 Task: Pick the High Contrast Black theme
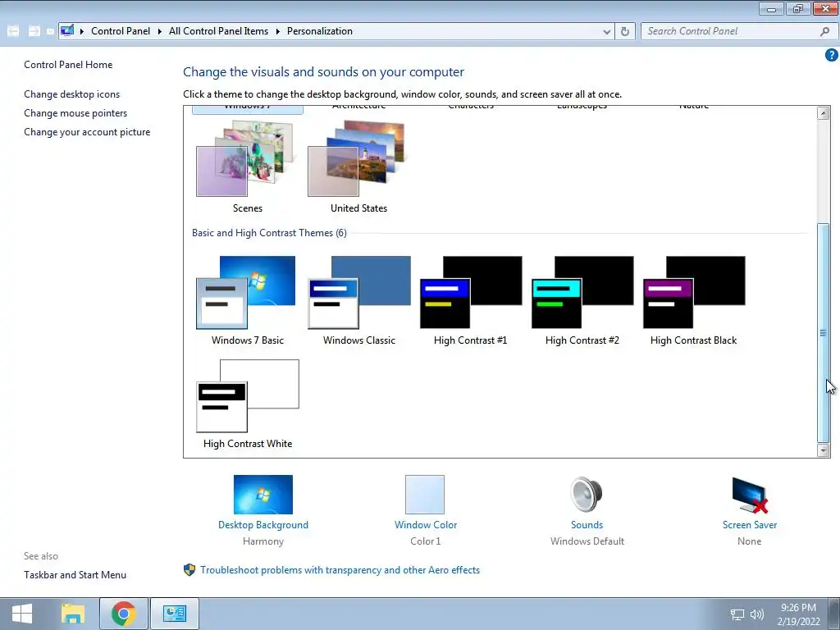tap(694, 293)
